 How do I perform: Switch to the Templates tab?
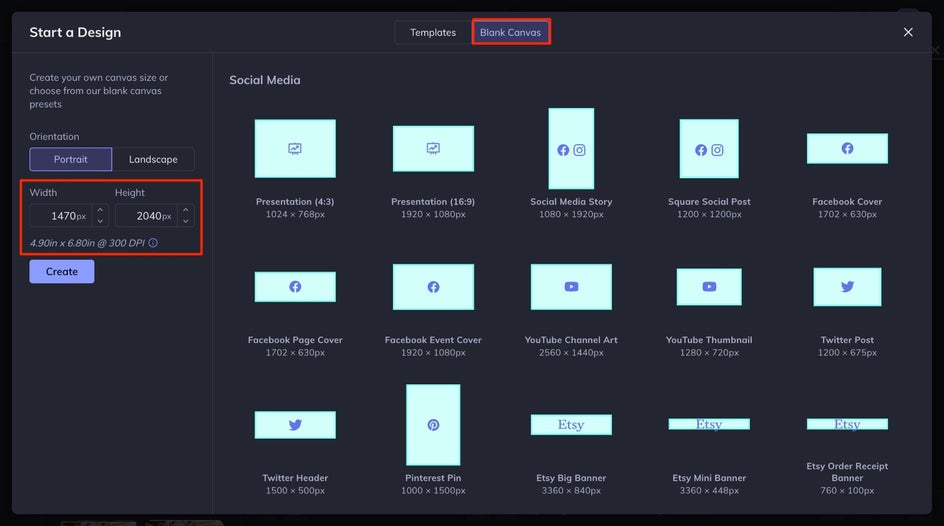[433, 32]
